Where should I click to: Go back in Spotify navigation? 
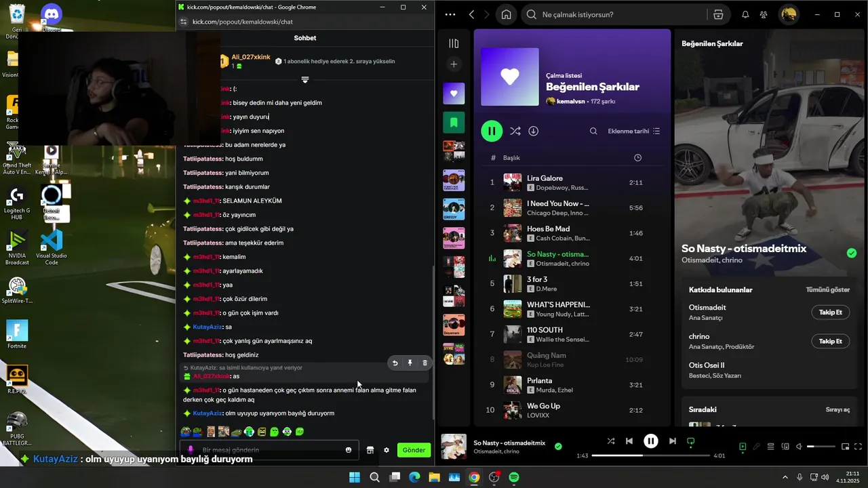pyautogui.click(x=471, y=15)
